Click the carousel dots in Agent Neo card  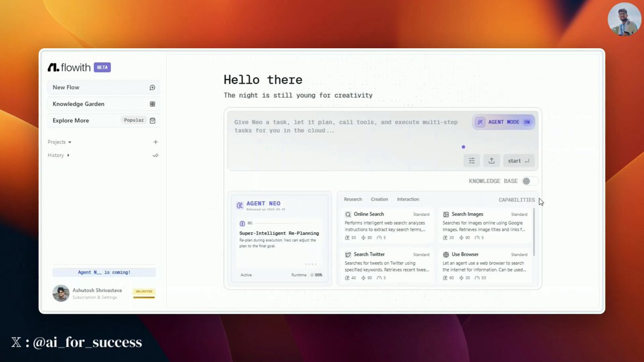point(311,264)
